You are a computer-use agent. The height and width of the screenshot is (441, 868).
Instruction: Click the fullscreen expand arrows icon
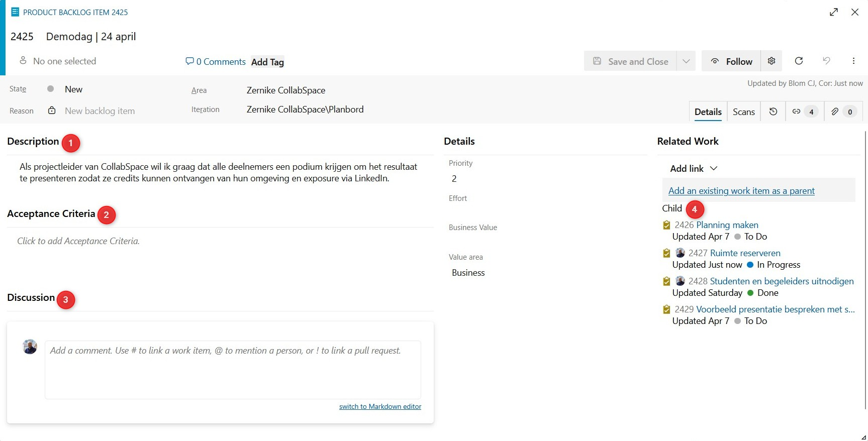point(834,12)
